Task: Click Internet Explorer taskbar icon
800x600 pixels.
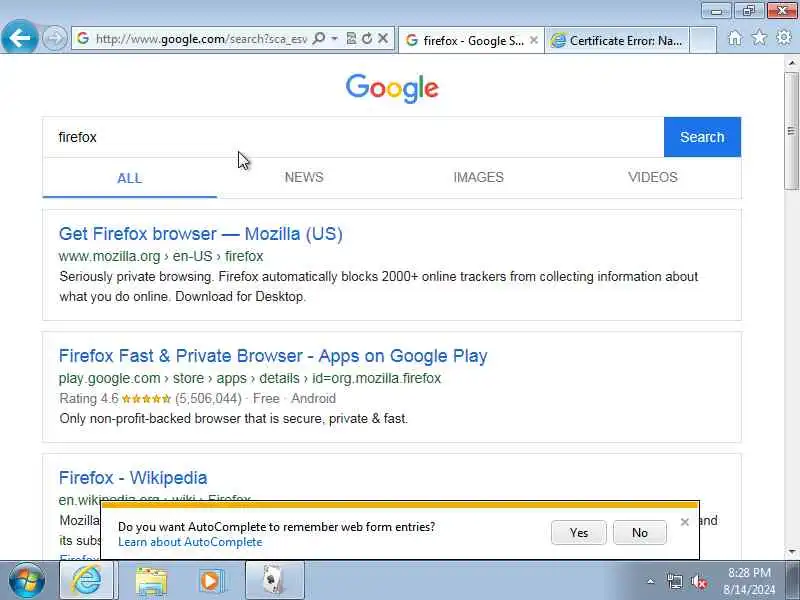Action: [x=86, y=580]
